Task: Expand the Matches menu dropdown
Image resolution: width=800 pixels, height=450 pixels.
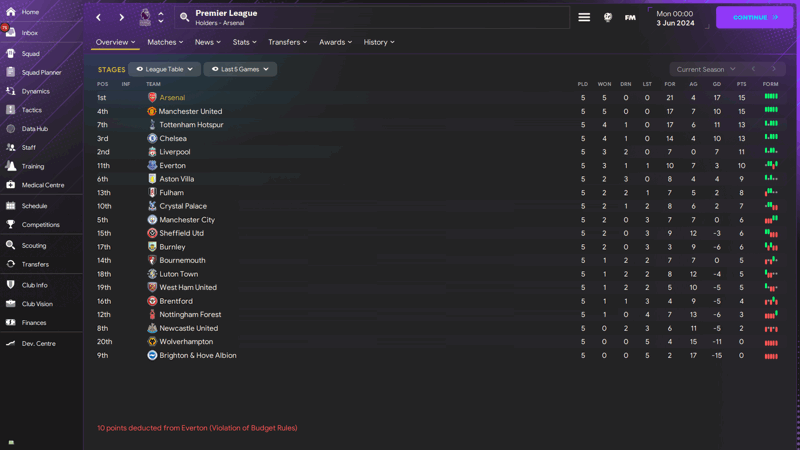Action: click(165, 42)
